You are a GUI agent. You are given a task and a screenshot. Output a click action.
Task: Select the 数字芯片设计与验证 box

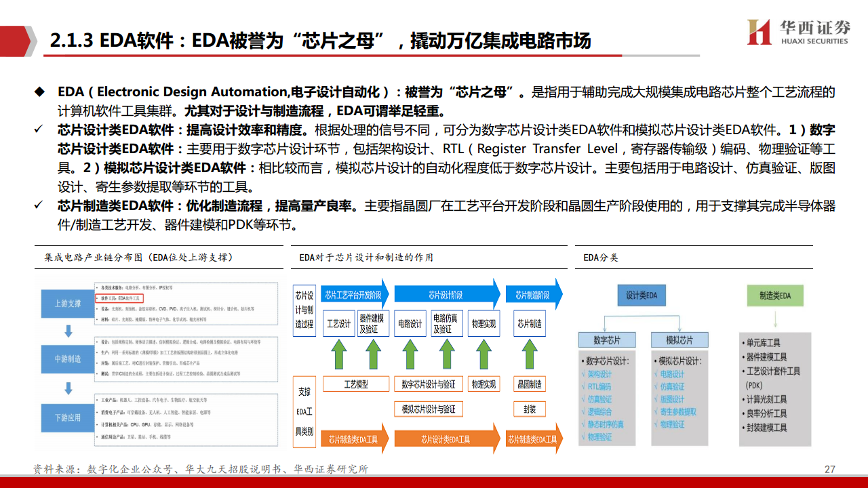429,384
